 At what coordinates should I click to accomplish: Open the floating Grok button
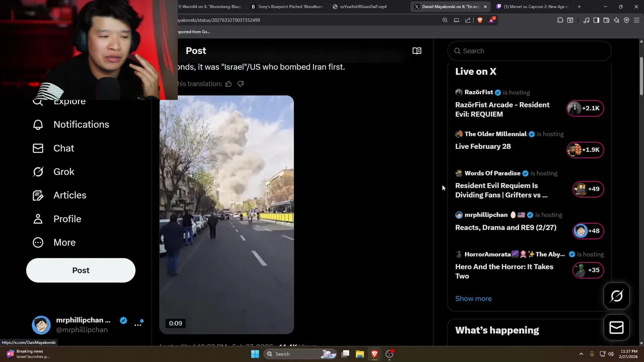click(616, 296)
